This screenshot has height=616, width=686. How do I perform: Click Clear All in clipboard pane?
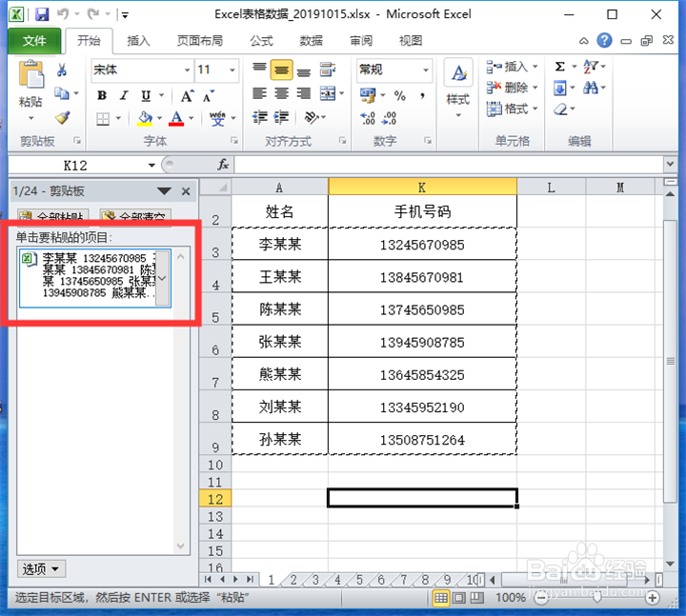(x=135, y=216)
